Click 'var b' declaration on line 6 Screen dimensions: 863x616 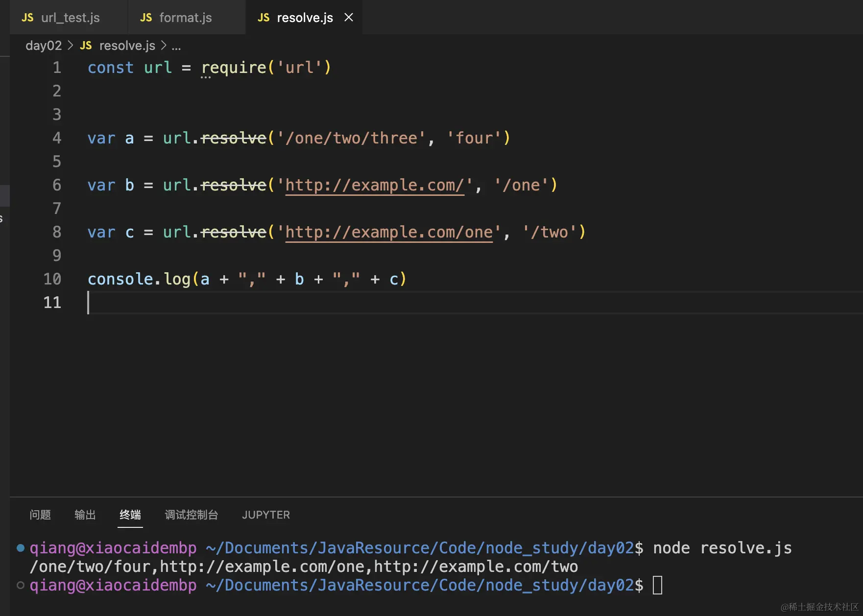[x=111, y=185]
